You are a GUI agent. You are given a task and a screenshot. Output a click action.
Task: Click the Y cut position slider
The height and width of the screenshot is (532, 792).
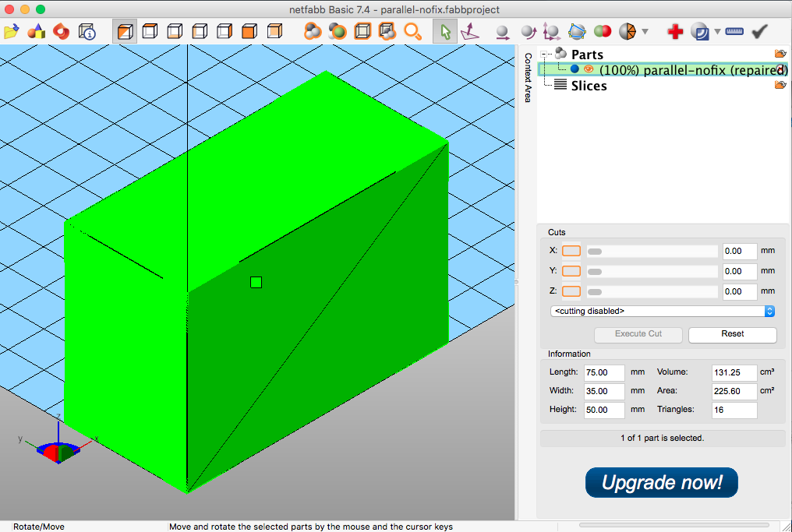652,272
